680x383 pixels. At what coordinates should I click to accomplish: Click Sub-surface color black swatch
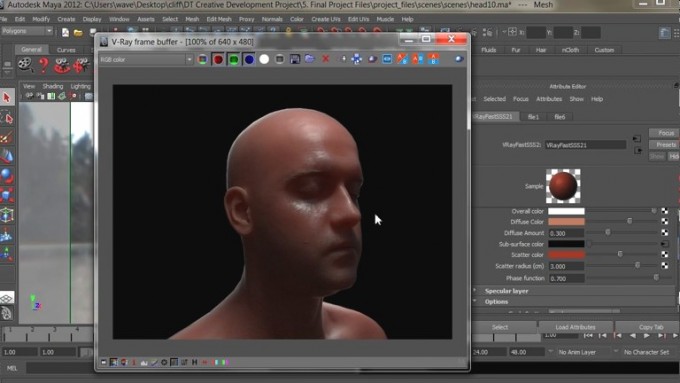(566, 244)
